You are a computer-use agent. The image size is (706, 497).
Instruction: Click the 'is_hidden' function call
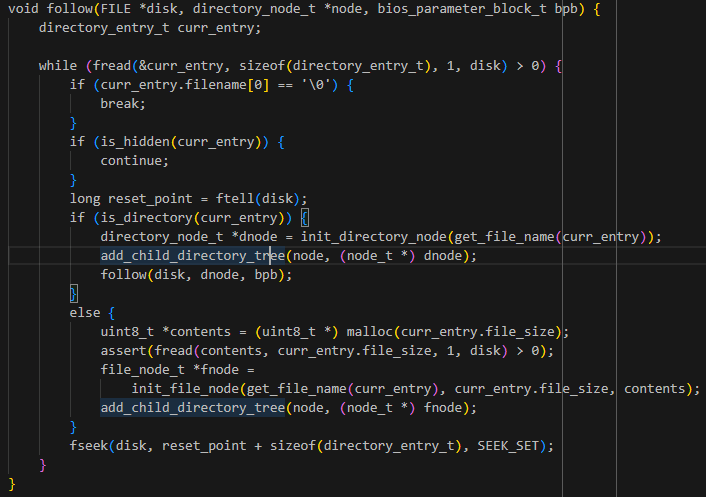point(135,142)
